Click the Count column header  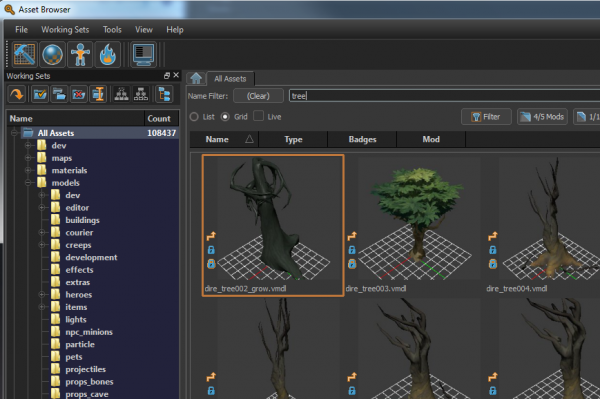pos(161,119)
